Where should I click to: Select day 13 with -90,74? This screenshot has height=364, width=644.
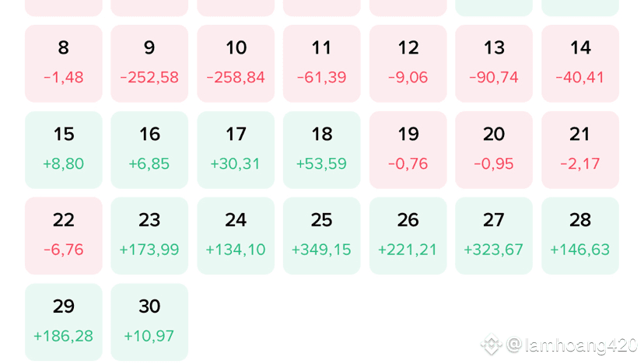point(494,63)
